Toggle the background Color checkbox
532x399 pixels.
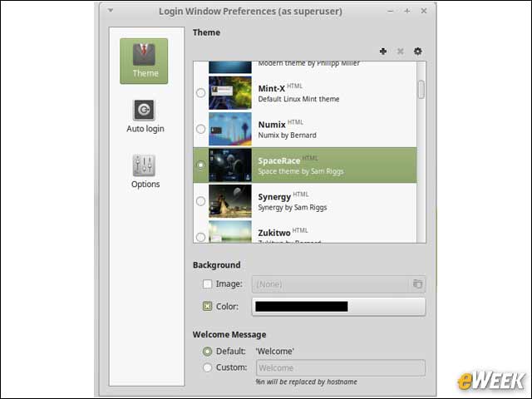coord(207,307)
